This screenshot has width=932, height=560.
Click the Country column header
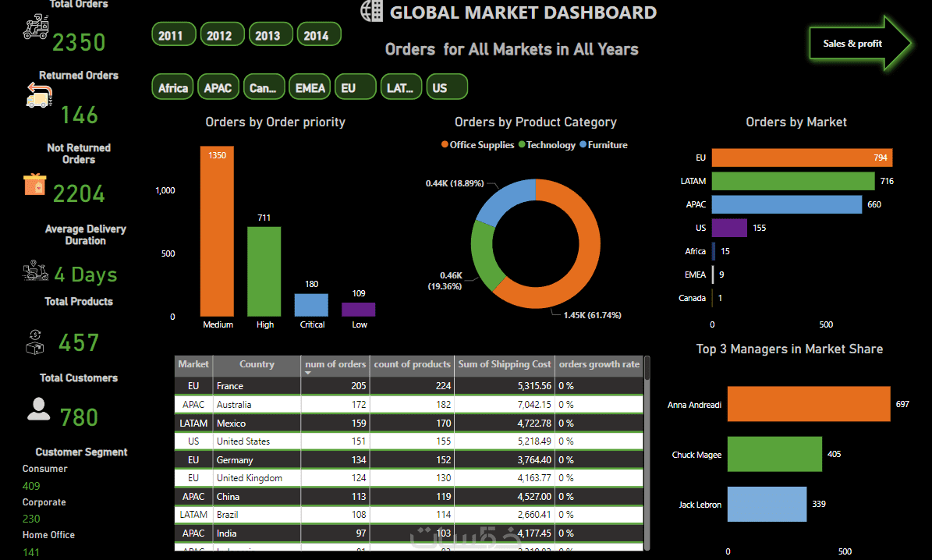coord(257,364)
